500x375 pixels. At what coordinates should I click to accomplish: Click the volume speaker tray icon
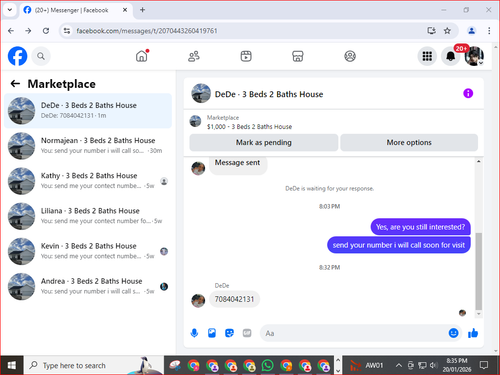click(433, 365)
